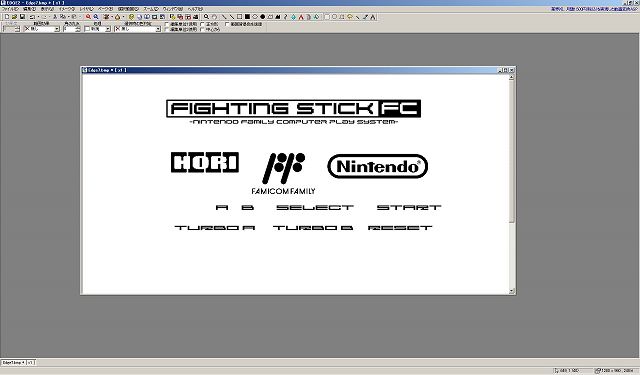Open the Edit menu (編集)
The image size is (640, 375).
tap(29, 9)
